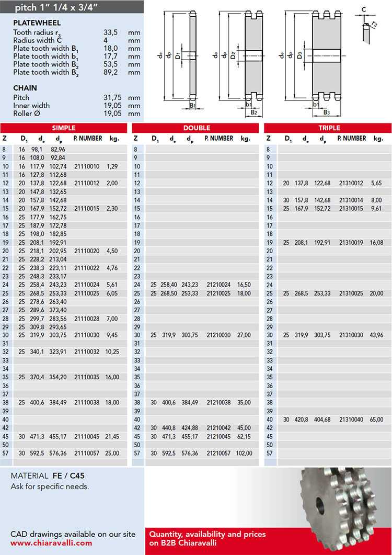392x555 pixels.
Task: Click part number 21310012
Action: point(351,184)
